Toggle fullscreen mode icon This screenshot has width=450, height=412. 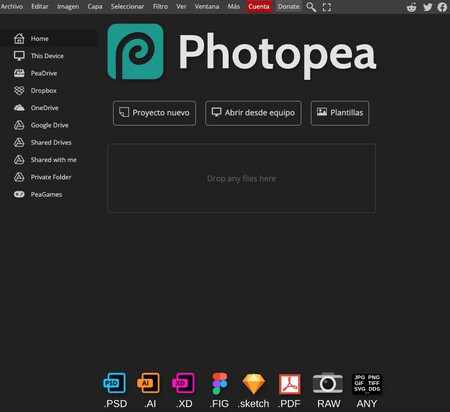pos(327,7)
